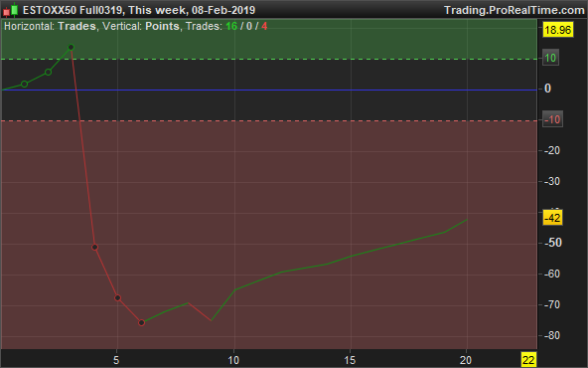Click the peak trade marker above green dashed line
This screenshot has height=368, width=588.
tap(71, 48)
